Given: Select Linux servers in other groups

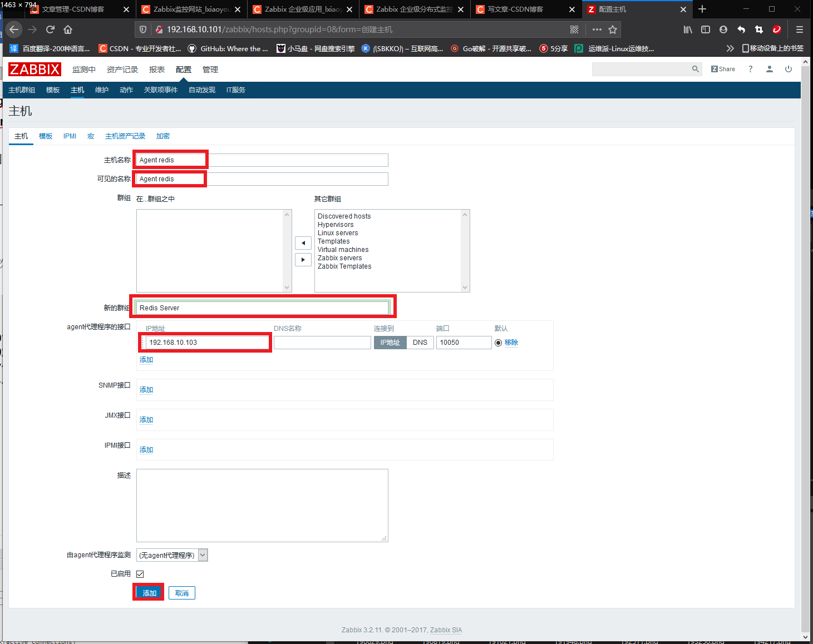Looking at the screenshot, I should click(x=338, y=233).
